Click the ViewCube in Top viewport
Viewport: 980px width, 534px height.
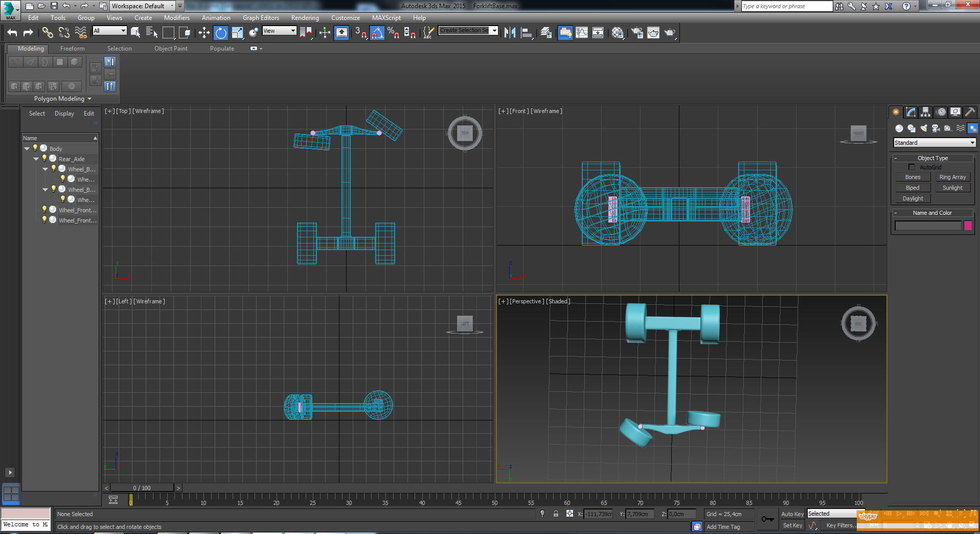coord(465,133)
